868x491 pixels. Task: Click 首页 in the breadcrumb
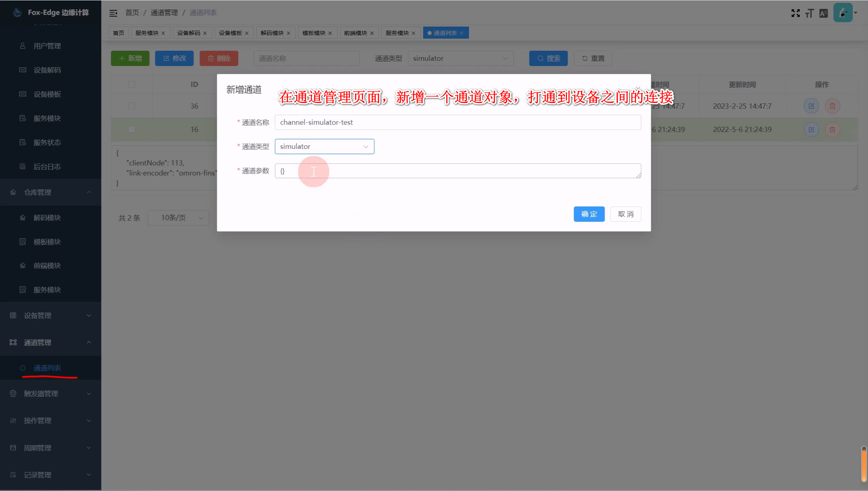coord(132,13)
